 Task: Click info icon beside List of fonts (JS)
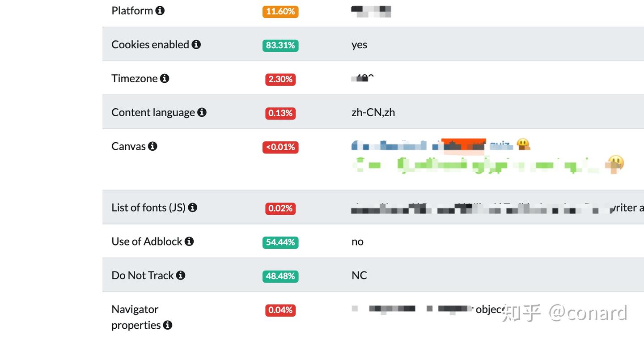193,208
